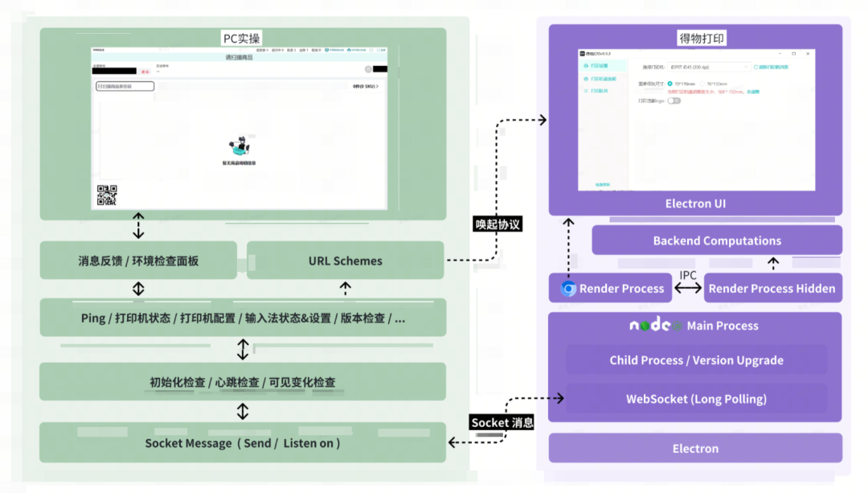Select the 70*170mm paper size radio
The height and width of the screenshot is (493, 868).
click(x=669, y=84)
